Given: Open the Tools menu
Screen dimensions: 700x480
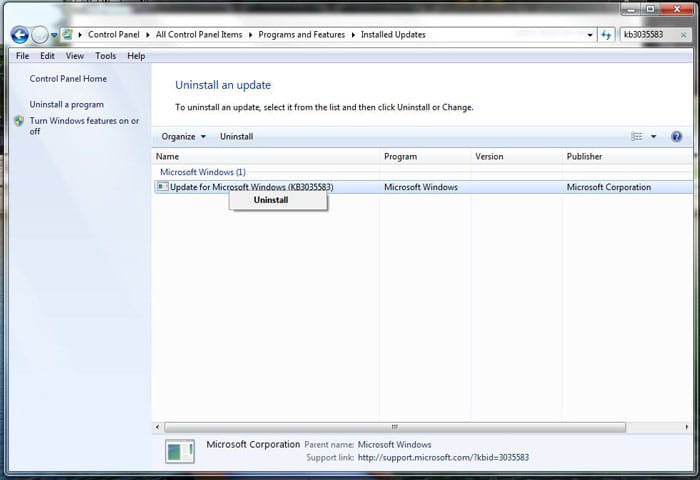Looking at the screenshot, I should pyautogui.click(x=105, y=56).
